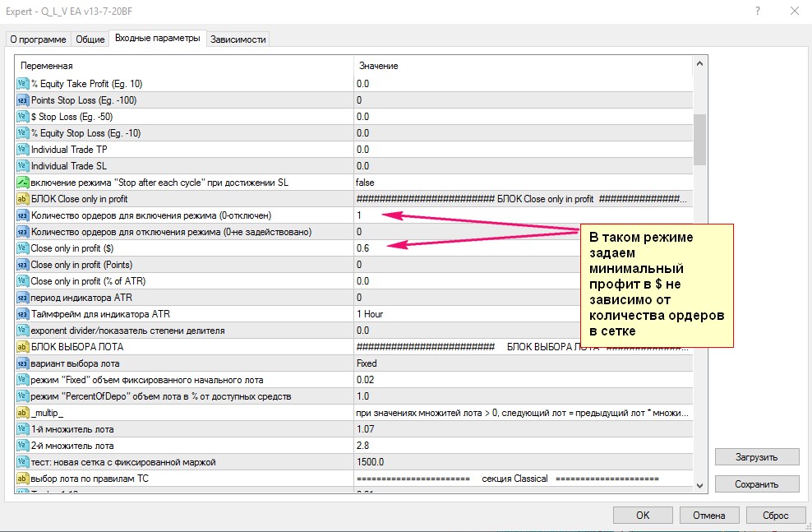The width and height of the screenshot is (812, 532).
Task: Click the icon beside 'Close only in profit ($)'
Action: [x=22, y=248]
